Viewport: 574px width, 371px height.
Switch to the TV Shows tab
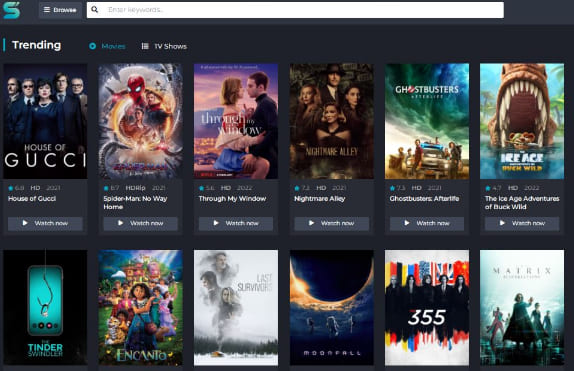coord(164,46)
